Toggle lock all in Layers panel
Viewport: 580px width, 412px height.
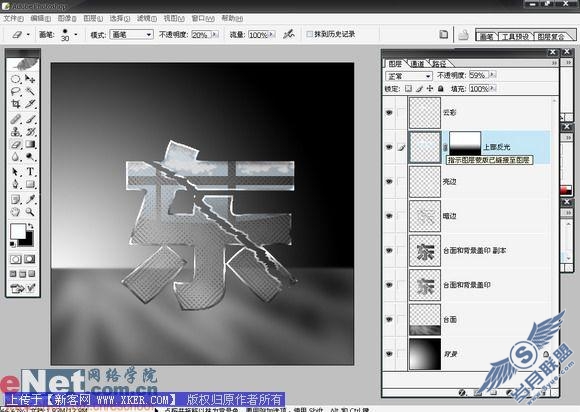click(x=441, y=89)
